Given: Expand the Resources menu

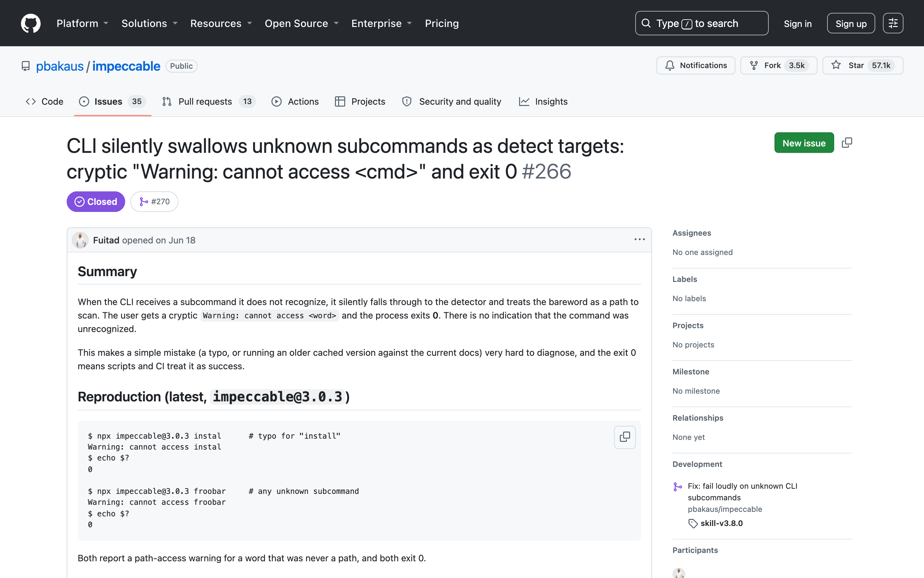Looking at the screenshot, I should (221, 23).
